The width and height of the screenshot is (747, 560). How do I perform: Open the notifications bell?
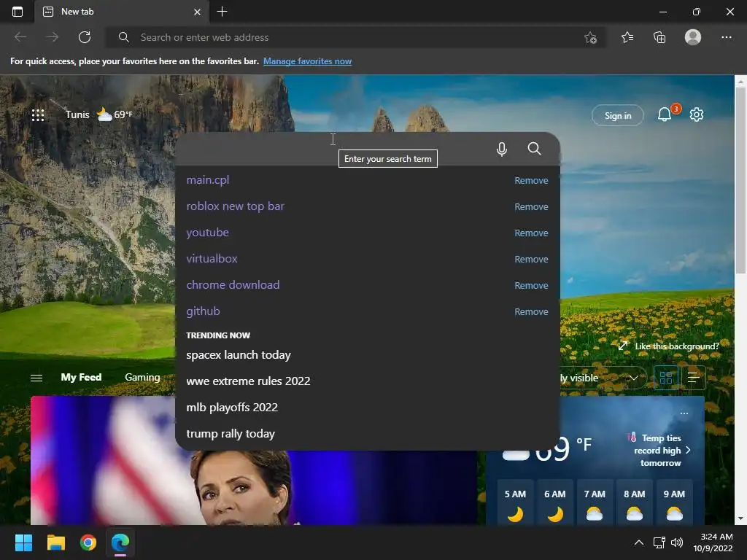click(x=665, y=114)
